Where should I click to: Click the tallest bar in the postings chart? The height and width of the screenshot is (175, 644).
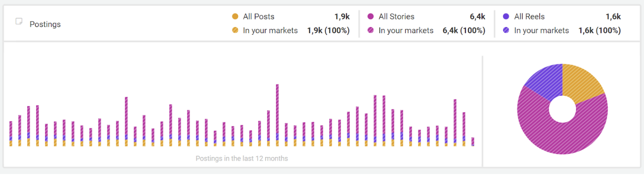click(277, 111)
